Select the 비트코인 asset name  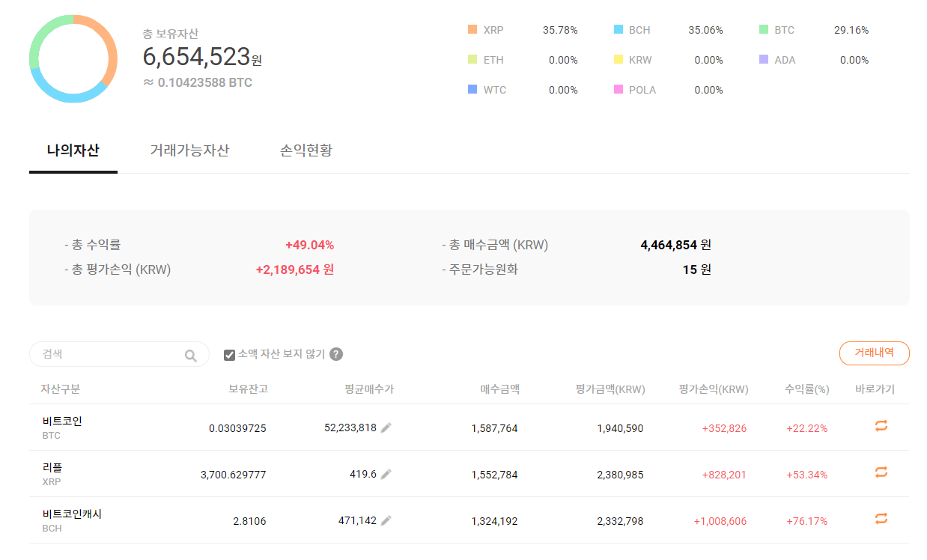click(62, 421)
